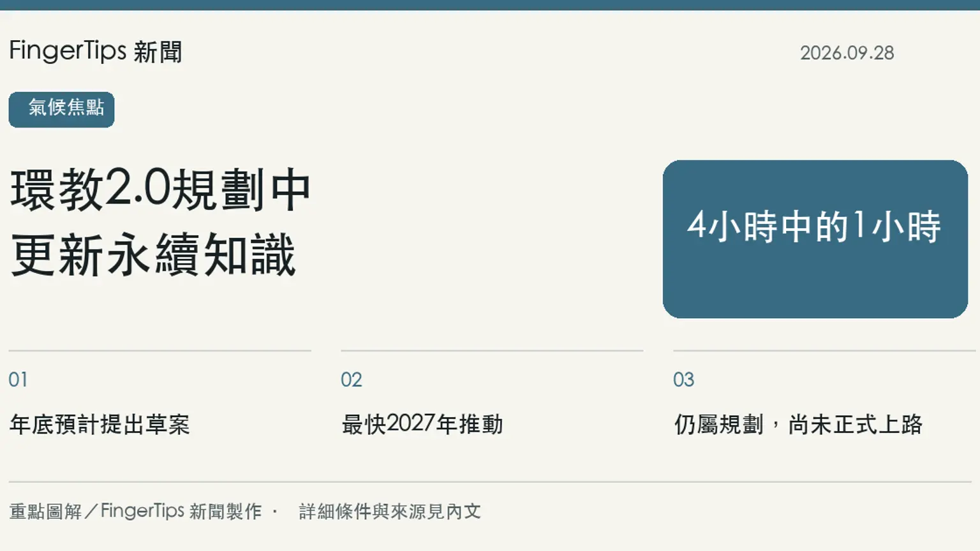The width and height of the screenshot is (980, 551).
Task: Click the FingerTips 新聞 header title
Action: click(96, 51)
